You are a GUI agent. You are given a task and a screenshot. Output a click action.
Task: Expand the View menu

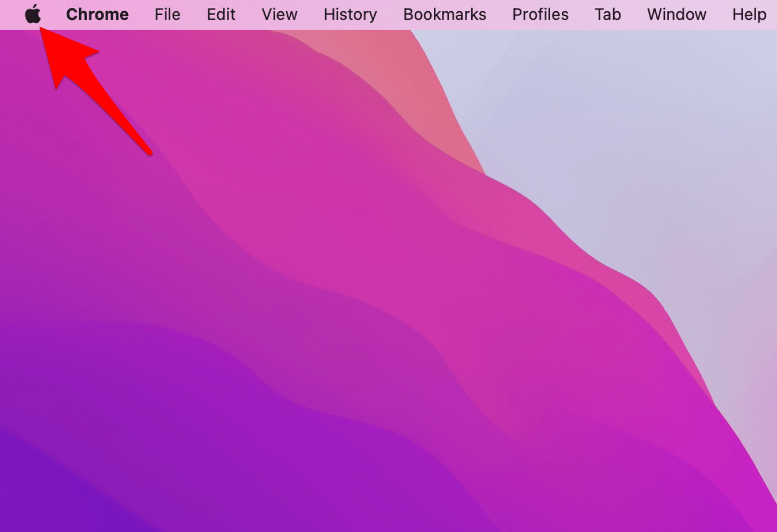point(279,14)
